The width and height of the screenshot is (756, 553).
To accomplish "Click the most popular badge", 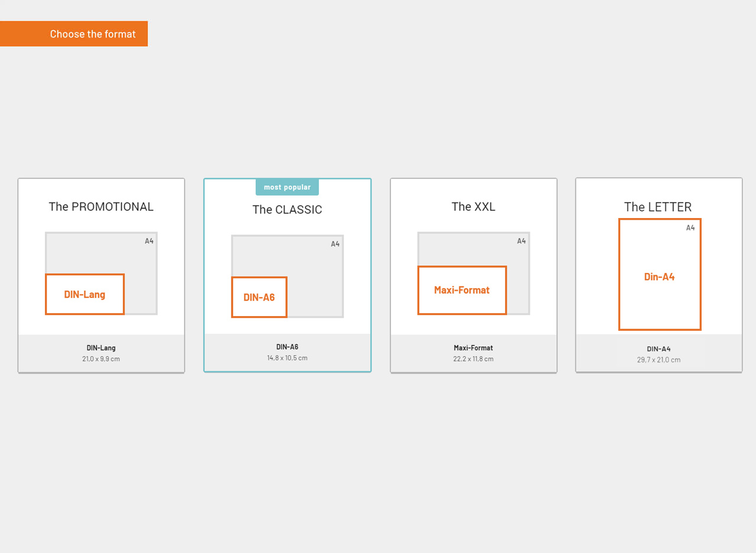I will [x=287, y=187].
